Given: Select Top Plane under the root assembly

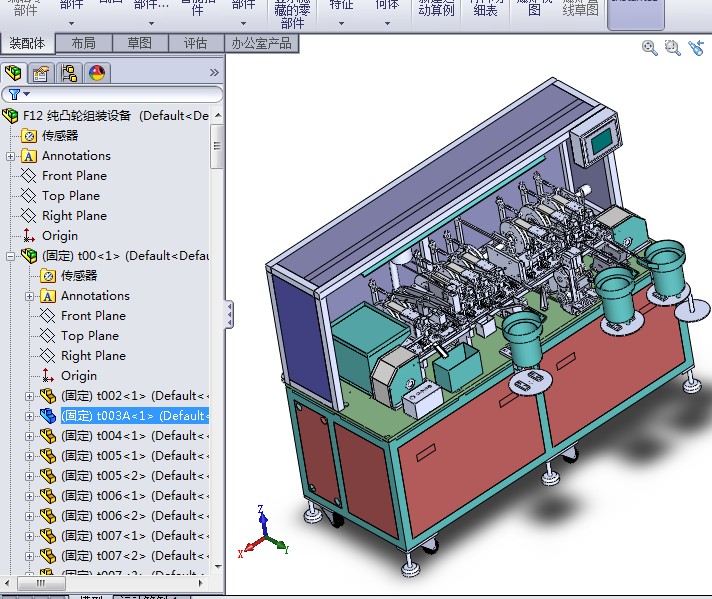Looking at the screenshot, I should point(70,196).
